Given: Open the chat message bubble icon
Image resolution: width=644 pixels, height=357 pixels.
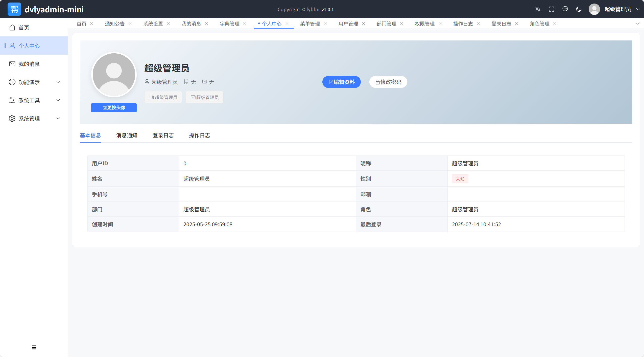Looking at the screenshot, I should click(565, 9).
